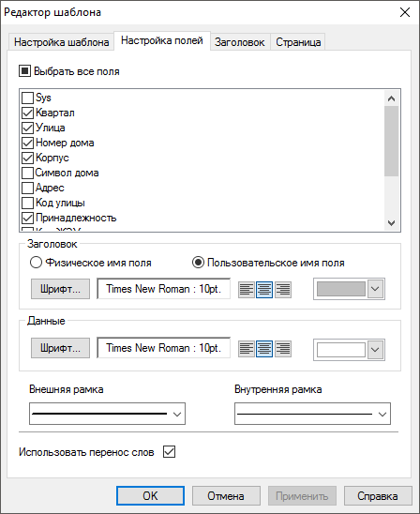Center-align header text
Screen dimensions: 420x514
point(264,290)
